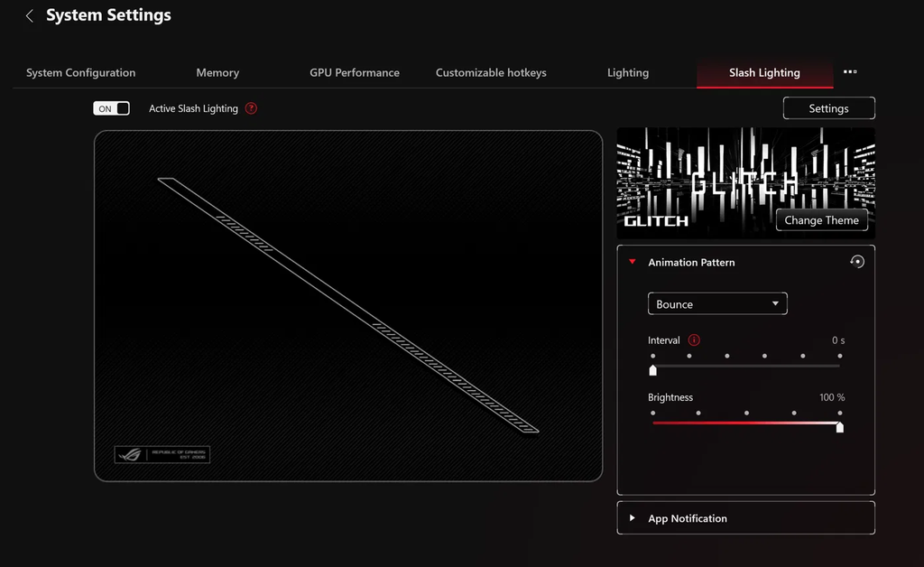The width and height of the screenshot is (924, 567).
Task: Click the info icon beside Interval
Action: [x=694, y=340]
